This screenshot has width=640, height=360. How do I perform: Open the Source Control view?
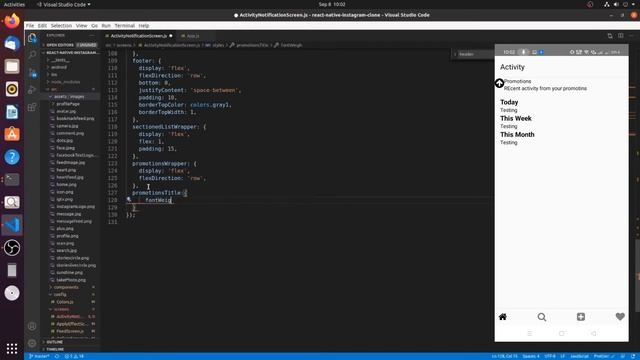32,73
